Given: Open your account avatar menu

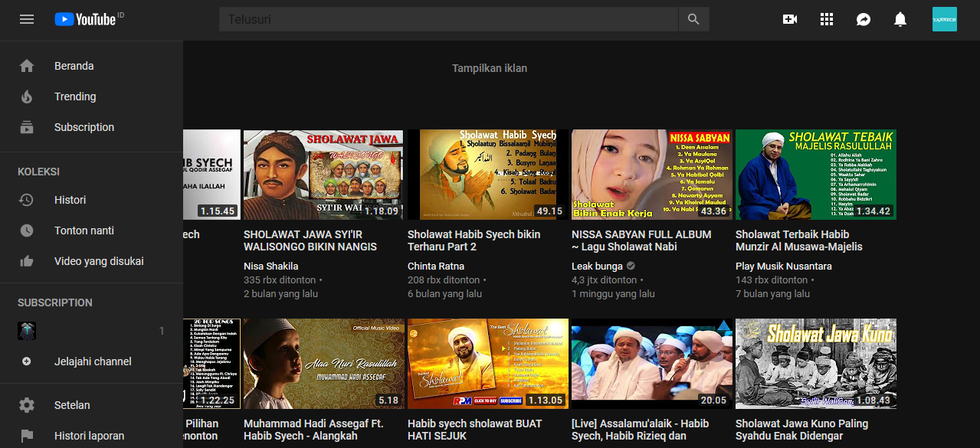Looking at the screenshot, I should [944, 19].
